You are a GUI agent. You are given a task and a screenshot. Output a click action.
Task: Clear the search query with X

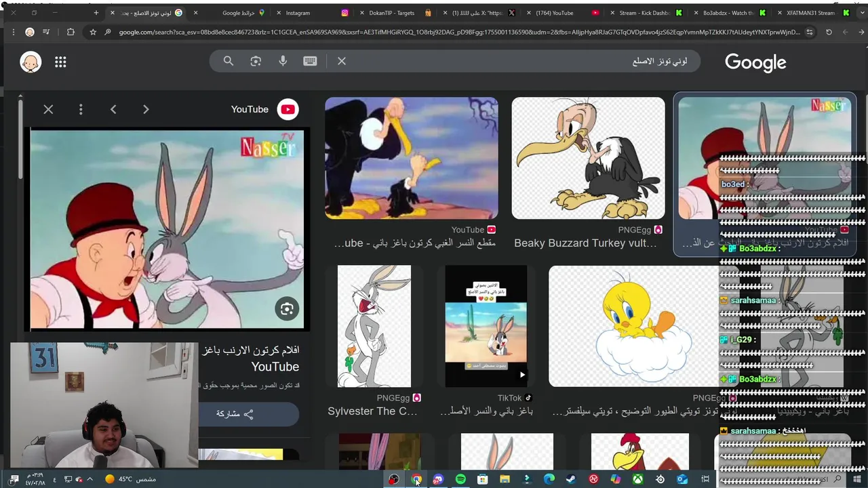[x=342, y=61]
